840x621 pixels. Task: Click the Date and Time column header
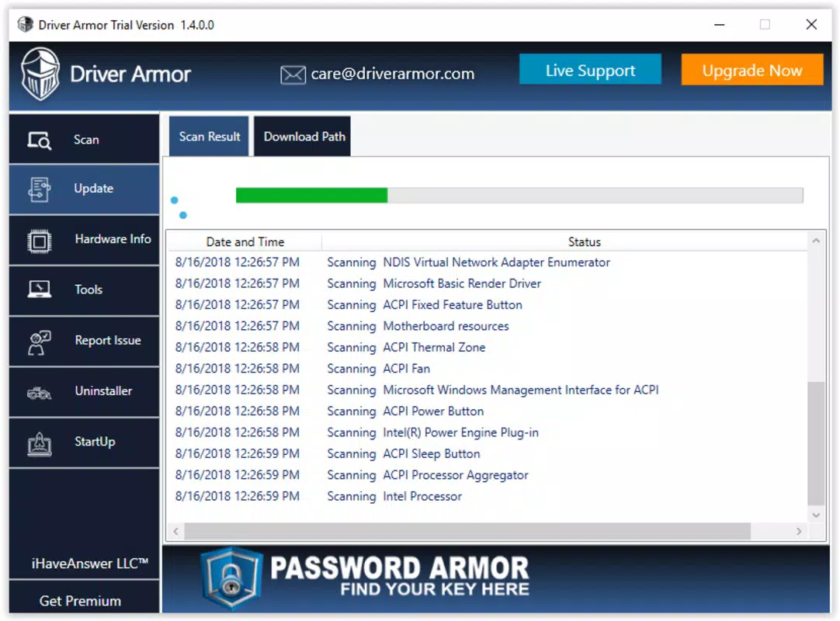click(x=245, y=241)
